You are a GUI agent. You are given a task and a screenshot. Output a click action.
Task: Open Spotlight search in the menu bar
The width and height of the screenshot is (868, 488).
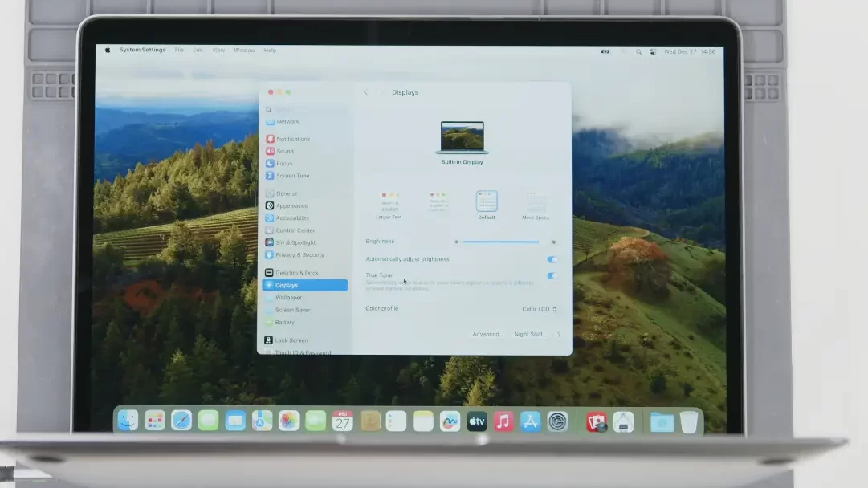pos(639,51)
